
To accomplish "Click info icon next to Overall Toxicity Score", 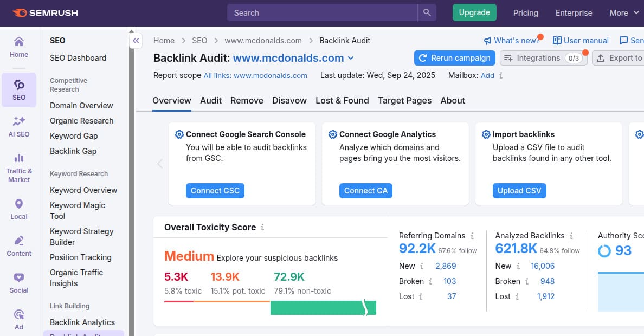I will (262, 228).
